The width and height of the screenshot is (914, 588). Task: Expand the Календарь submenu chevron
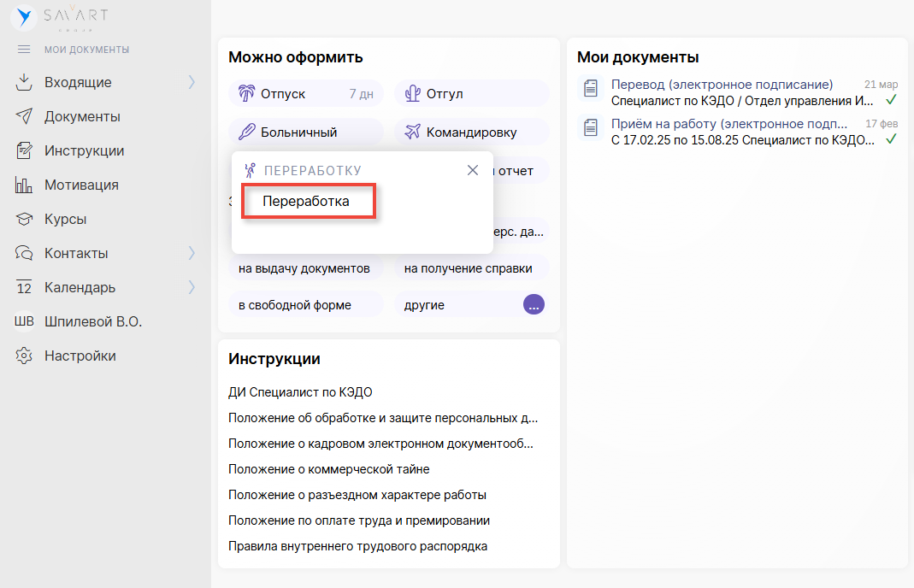point(192,288)
